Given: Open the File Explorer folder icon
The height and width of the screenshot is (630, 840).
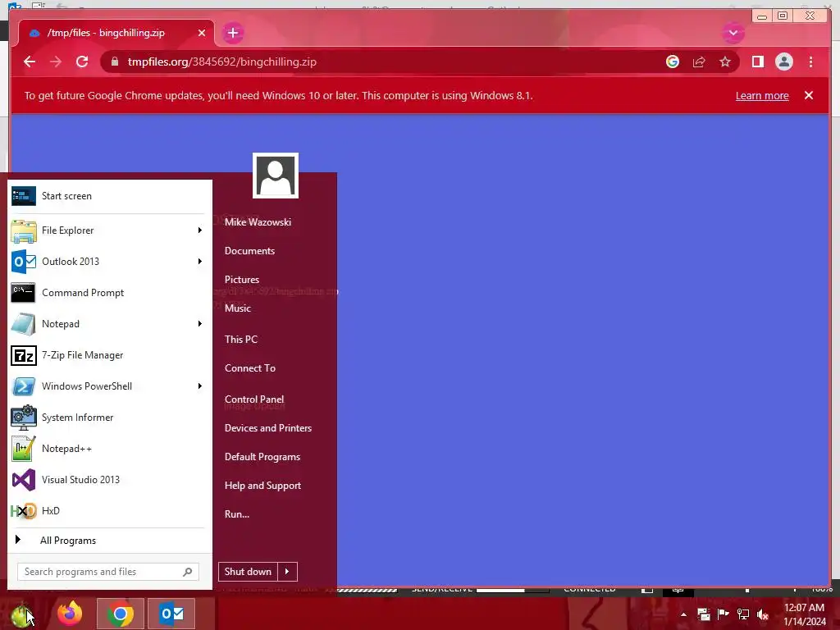Looking at the screenshot, I should click(24, 231).
